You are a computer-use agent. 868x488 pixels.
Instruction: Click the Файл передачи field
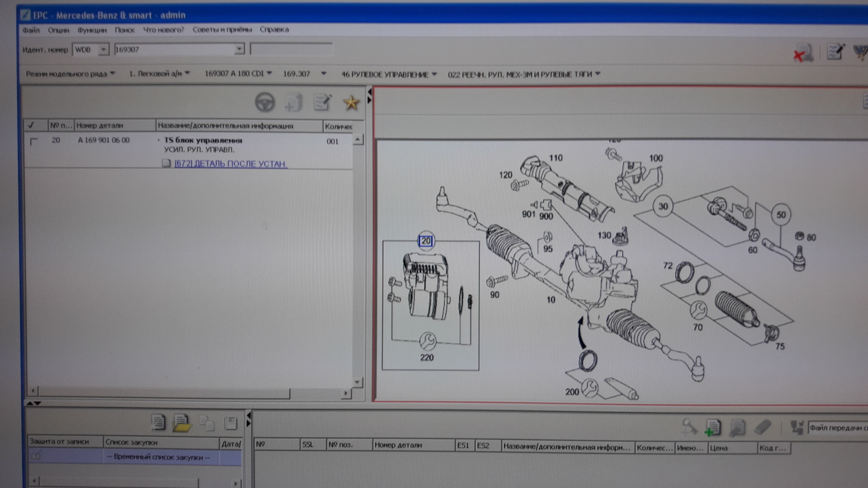point(838,428)
